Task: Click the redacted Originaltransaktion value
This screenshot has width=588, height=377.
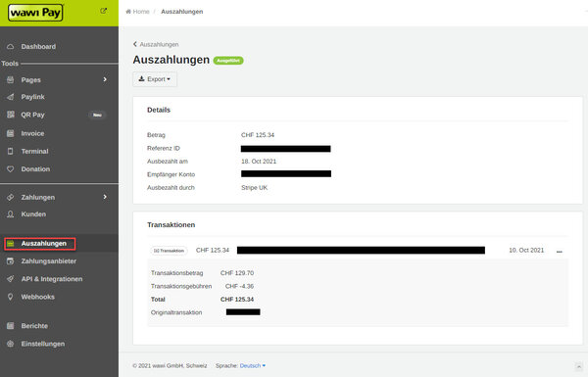Action: click(243, 311)
